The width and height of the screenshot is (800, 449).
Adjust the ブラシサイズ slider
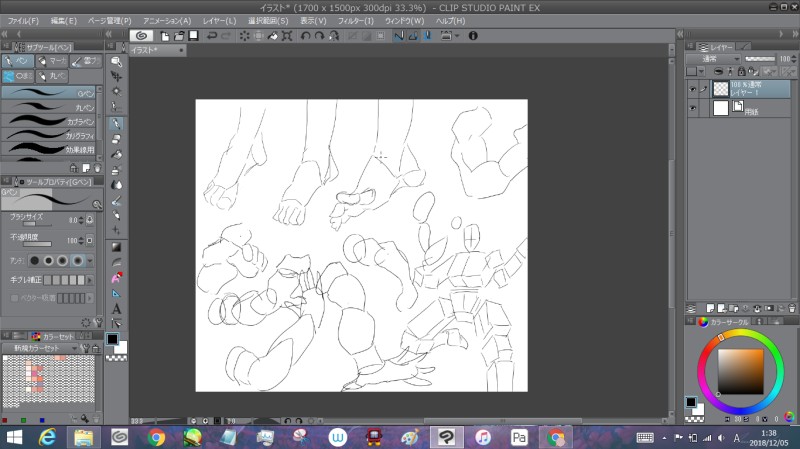[x=37, y=223]
